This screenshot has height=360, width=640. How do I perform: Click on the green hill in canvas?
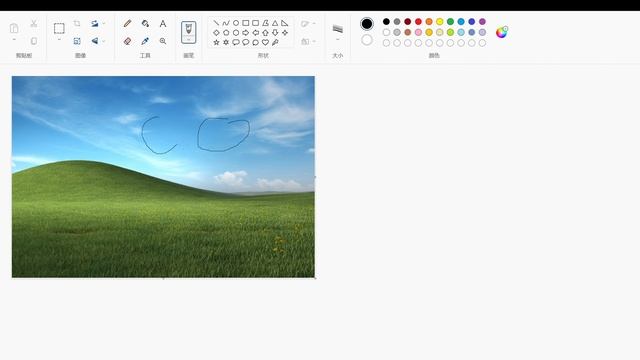pos(82,180)
